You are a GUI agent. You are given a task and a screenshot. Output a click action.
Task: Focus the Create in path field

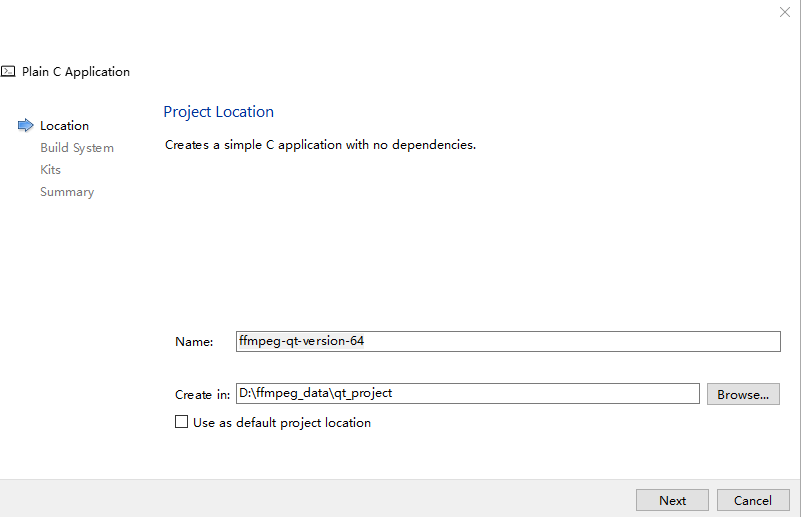click(x=467, y=393)
